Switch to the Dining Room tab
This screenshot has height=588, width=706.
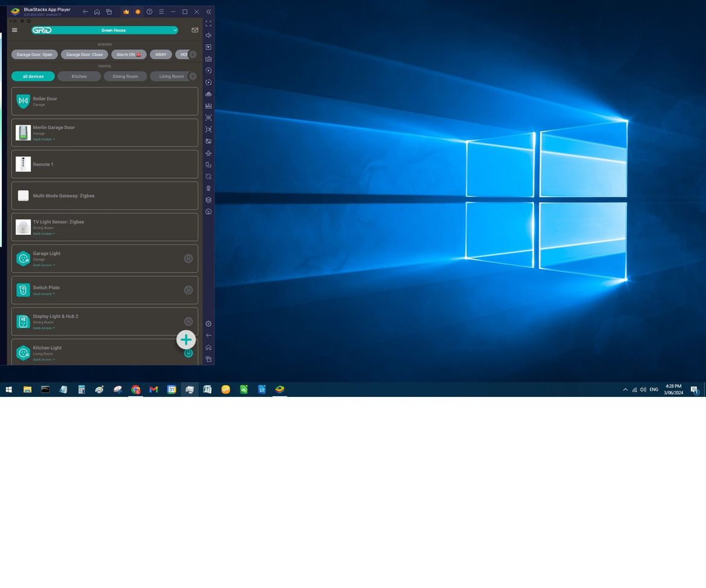125,77
